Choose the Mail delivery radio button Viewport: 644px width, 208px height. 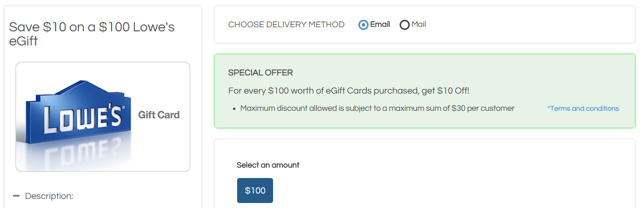pos(405,25)
